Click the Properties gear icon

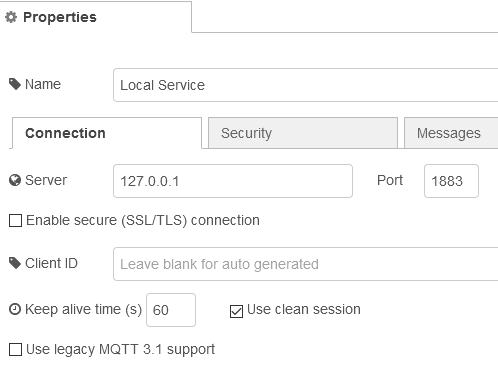pyautogui.click(x=11, y=17)
